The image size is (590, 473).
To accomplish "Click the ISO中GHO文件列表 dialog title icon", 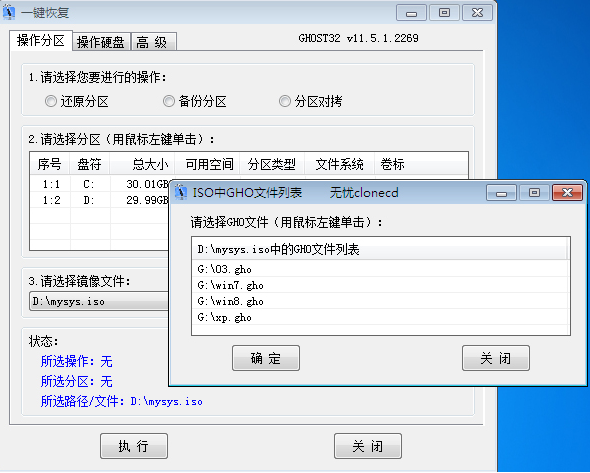I will click(x=181, y=192).
